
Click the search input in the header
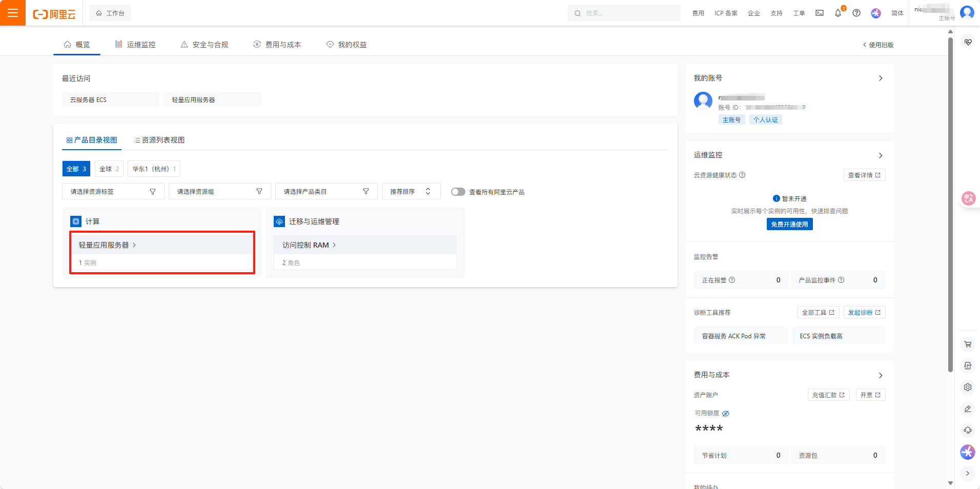(624, 13)
